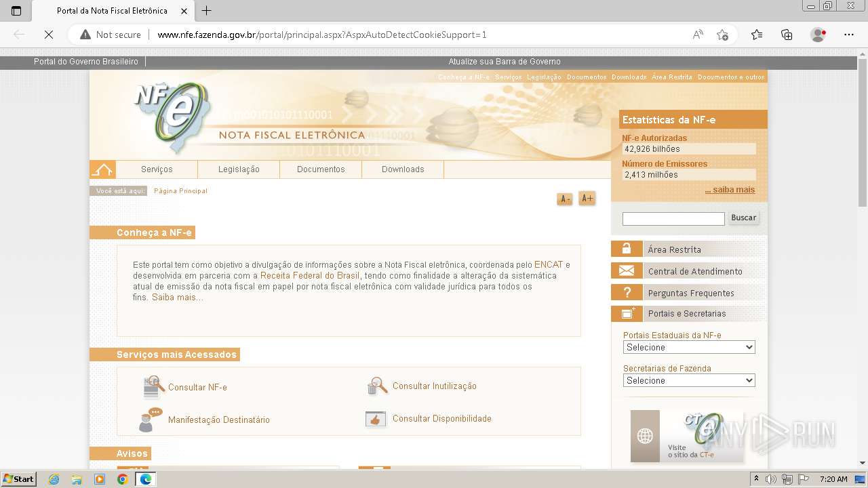Click the Buscar search button

[x=743, y=218]
